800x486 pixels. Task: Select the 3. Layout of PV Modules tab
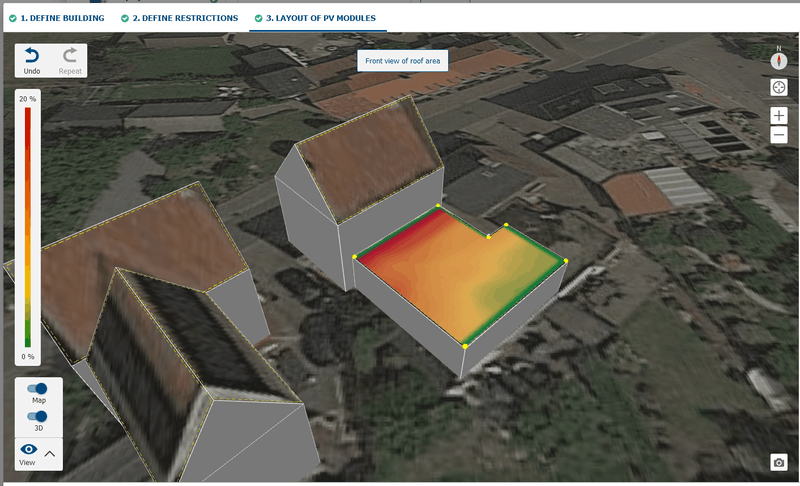pos(316,18)
